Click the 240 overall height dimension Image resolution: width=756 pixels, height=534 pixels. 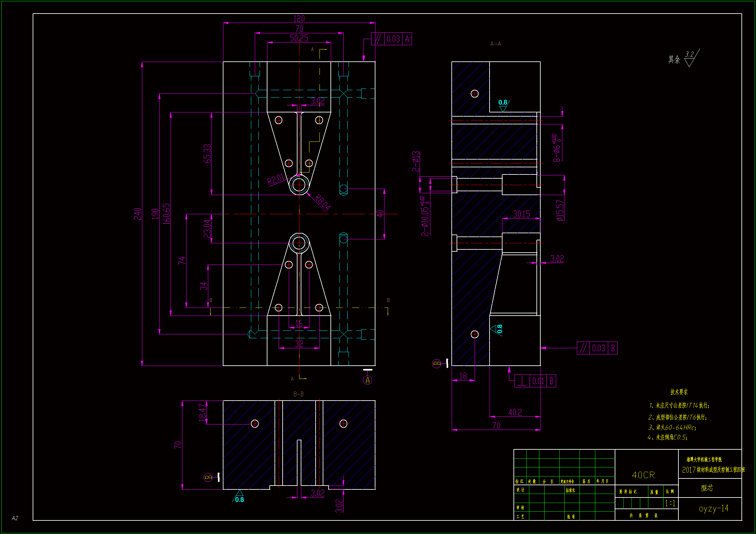[x=138, y=214]
